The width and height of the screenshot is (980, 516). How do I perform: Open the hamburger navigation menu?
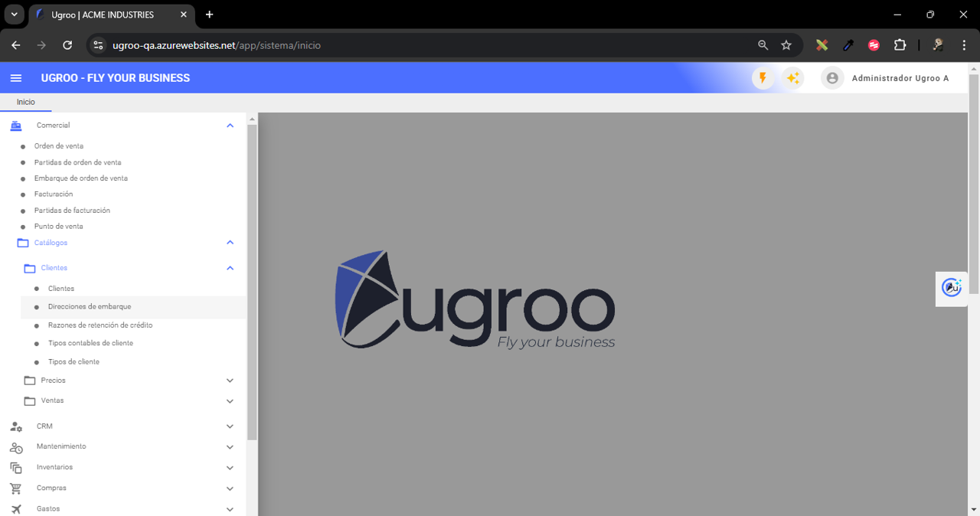click(15, 78)
